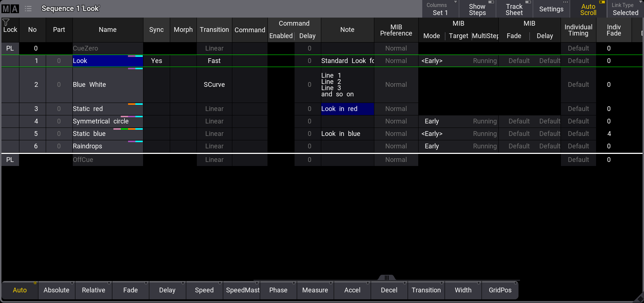Select the Phase layer tab

pos(278,290)
